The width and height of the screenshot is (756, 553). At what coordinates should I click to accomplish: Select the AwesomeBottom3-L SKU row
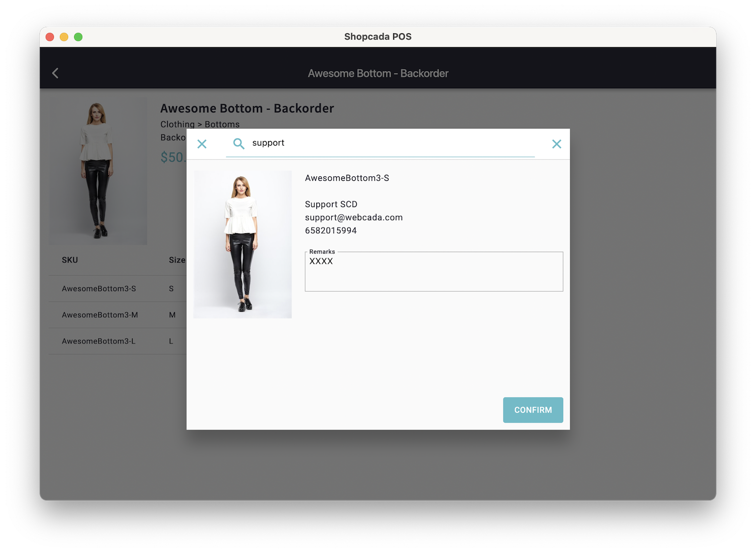pyautogui.click(x=117, y=341)
